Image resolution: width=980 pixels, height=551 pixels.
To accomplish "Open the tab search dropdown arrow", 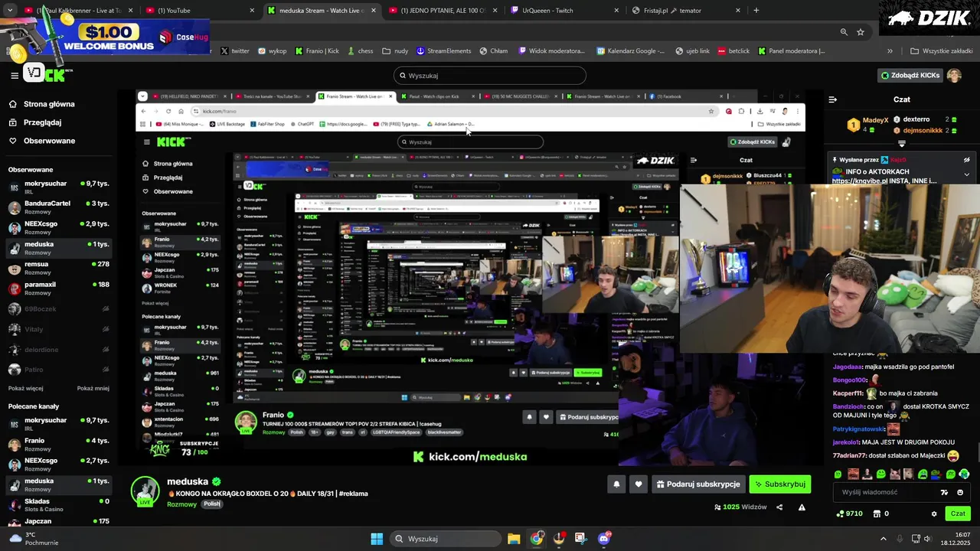I will (8, 10).
